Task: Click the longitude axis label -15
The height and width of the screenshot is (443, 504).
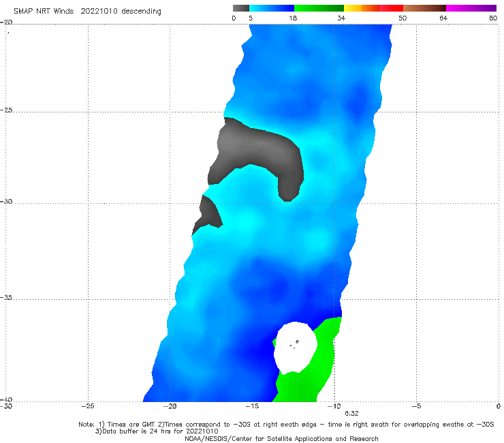Action: pyautogui.click(x=252, y=406)
